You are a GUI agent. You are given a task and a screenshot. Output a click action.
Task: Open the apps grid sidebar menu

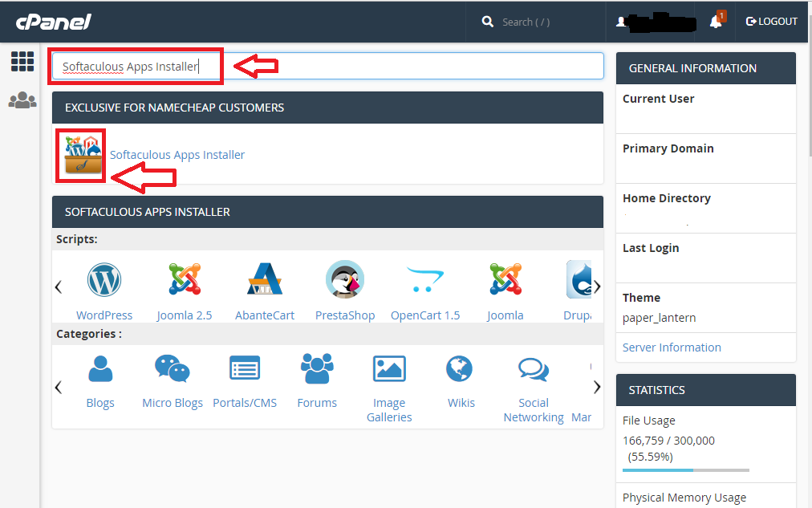[x=22, y=62]
